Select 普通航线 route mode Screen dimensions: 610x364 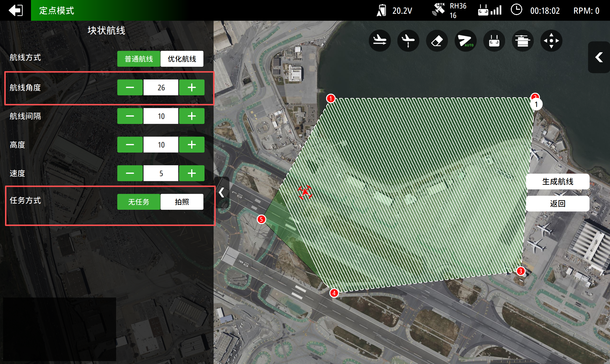click(x=138, y=59)
